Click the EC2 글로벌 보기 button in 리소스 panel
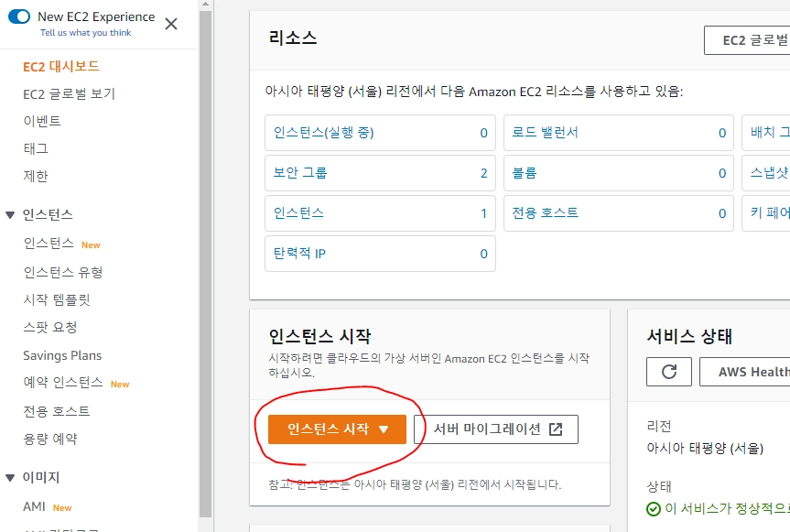The width and height of the screenshot is (790, 532). click(x=747, y=40)
